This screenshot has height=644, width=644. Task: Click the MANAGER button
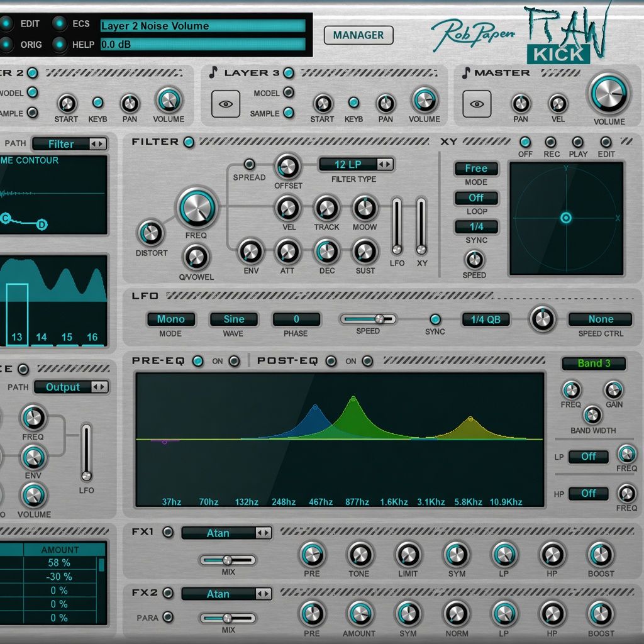click(x=358, y=35)
